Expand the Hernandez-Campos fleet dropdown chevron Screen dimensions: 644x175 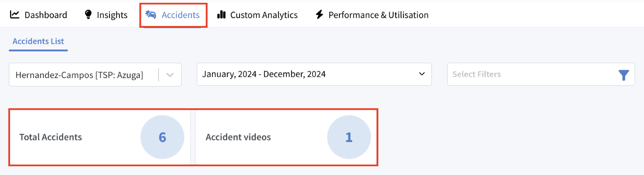pyautogui.click(x=170, y=75)
